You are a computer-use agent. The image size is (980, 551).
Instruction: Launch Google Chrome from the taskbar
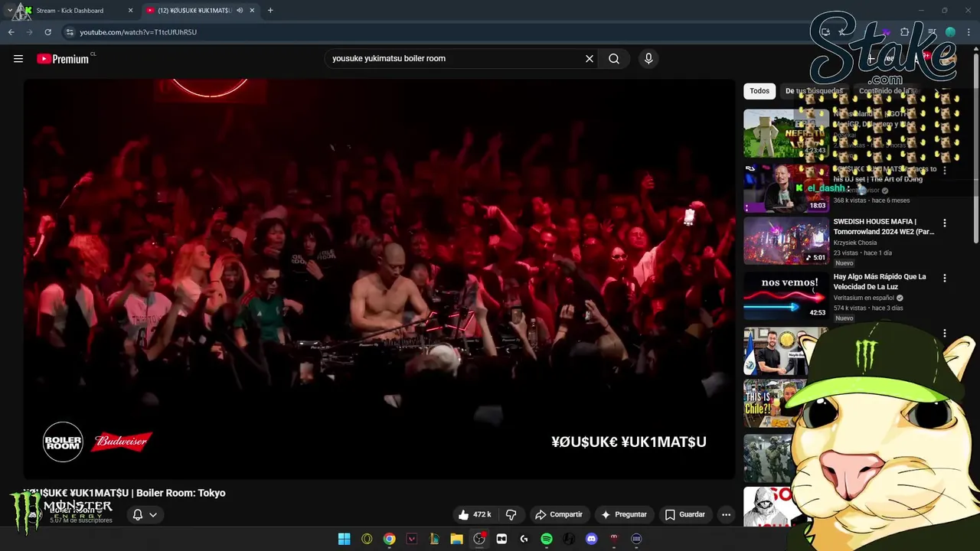pyautogui.click(x=390, y=540)
